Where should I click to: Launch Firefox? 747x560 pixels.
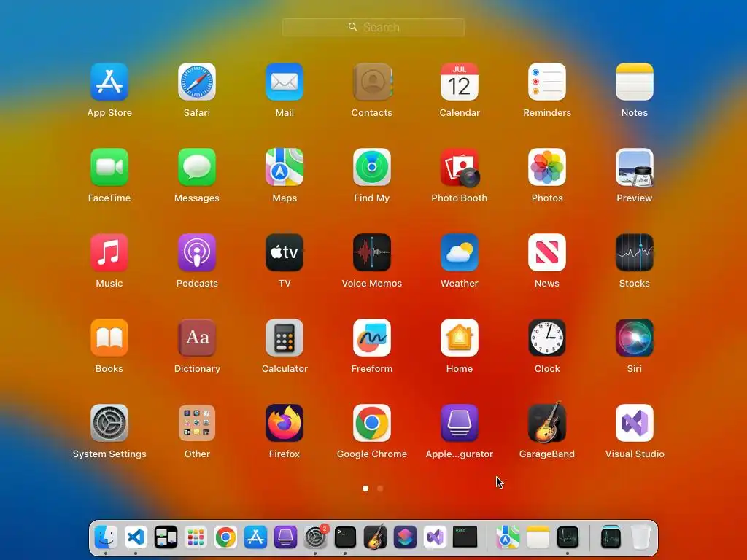pyautogui.click(x=285, y=423)
